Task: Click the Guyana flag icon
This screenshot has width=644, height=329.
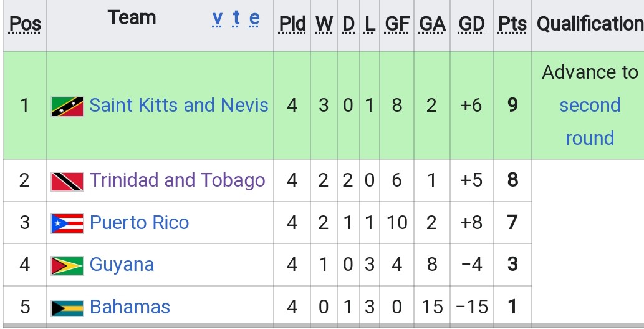Action: click(x=67, y=265)
